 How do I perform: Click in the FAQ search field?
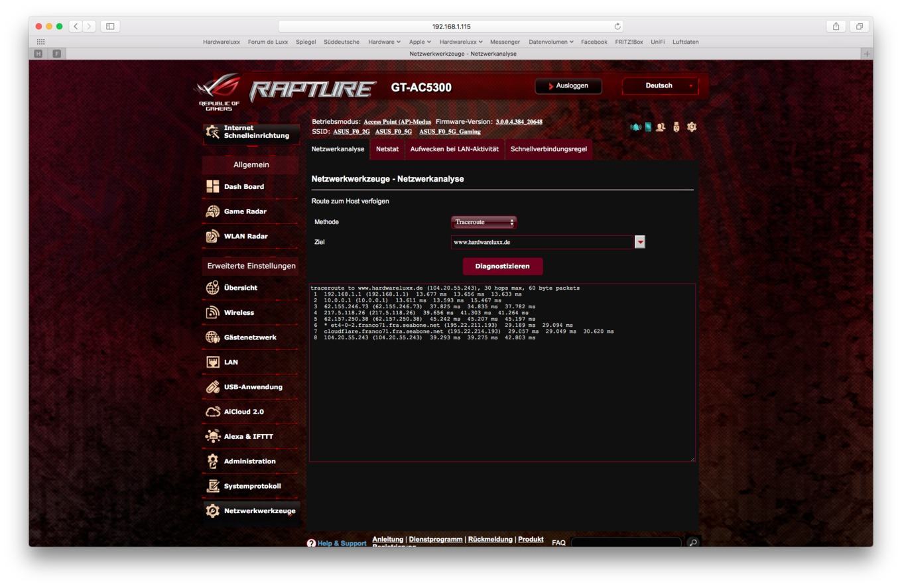pyautogui.click(x=626, y=543)
